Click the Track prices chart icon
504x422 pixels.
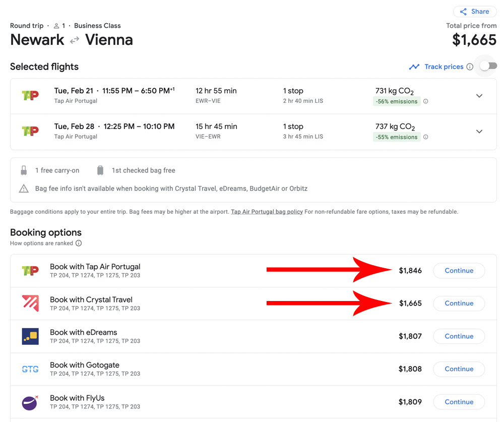(414, 67)
